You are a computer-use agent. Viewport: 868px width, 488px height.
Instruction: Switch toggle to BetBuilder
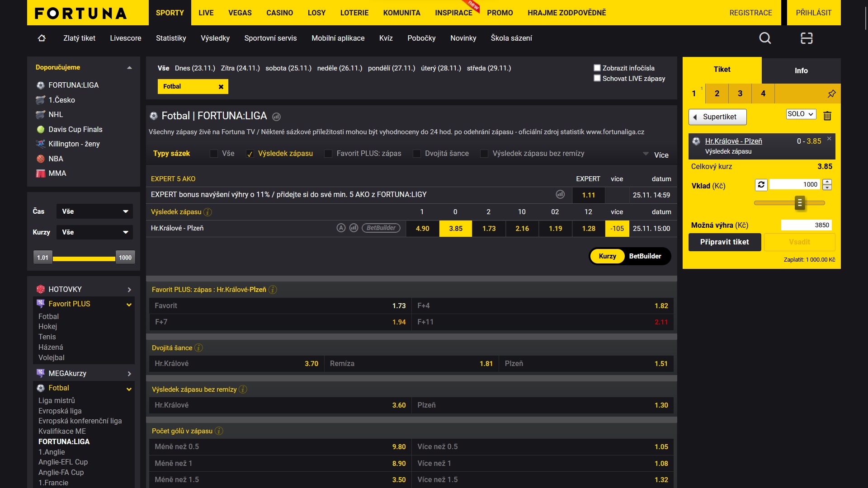[645, 256]
